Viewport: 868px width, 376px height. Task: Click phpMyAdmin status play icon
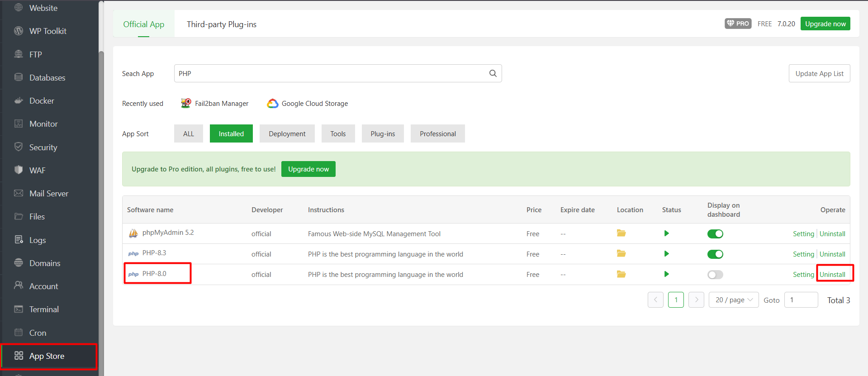click(666, 233)
